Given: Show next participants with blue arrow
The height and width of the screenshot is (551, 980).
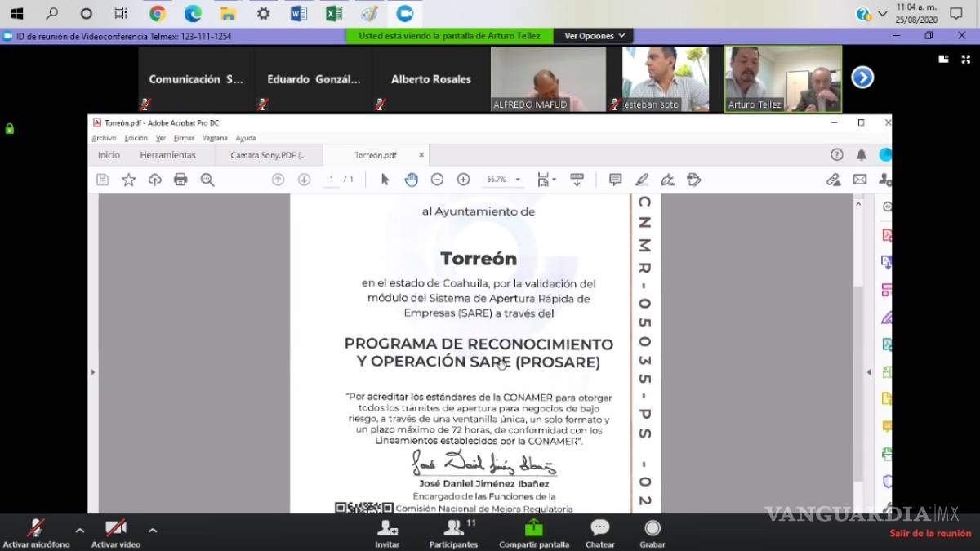Looking at the screenshot, I should click(862, 78).
